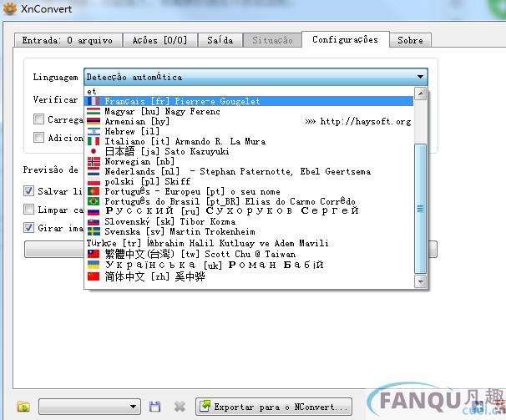Select 日本語 [ja] Sato Kazuyuki
506x420 pixels.
click(x=249, y=151)
